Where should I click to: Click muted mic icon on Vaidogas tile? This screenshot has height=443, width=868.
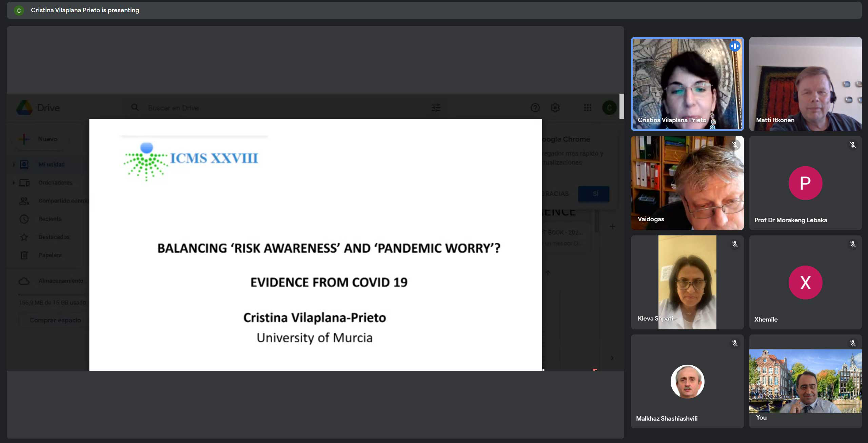(735, 145)
